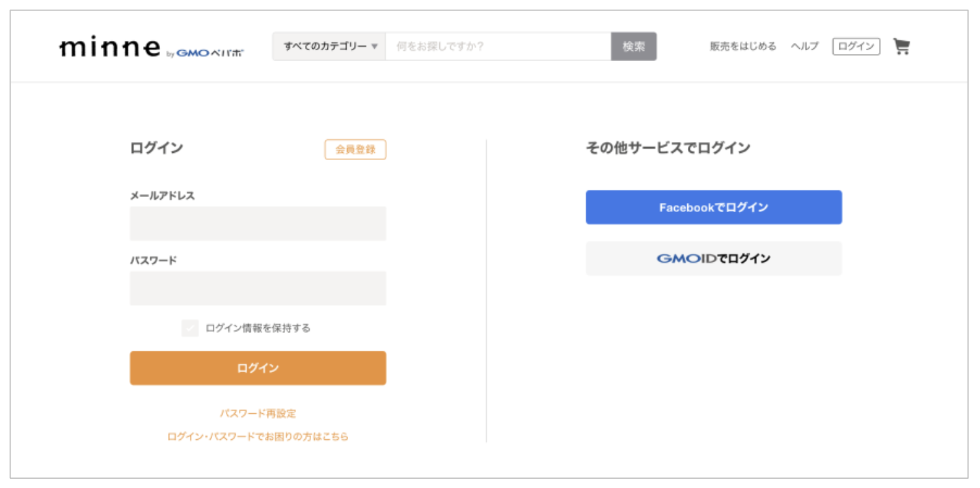This screenshot has width=980, height=488.
Task: Click the GMO Pepabo logo text
Action: pos(210,53)
